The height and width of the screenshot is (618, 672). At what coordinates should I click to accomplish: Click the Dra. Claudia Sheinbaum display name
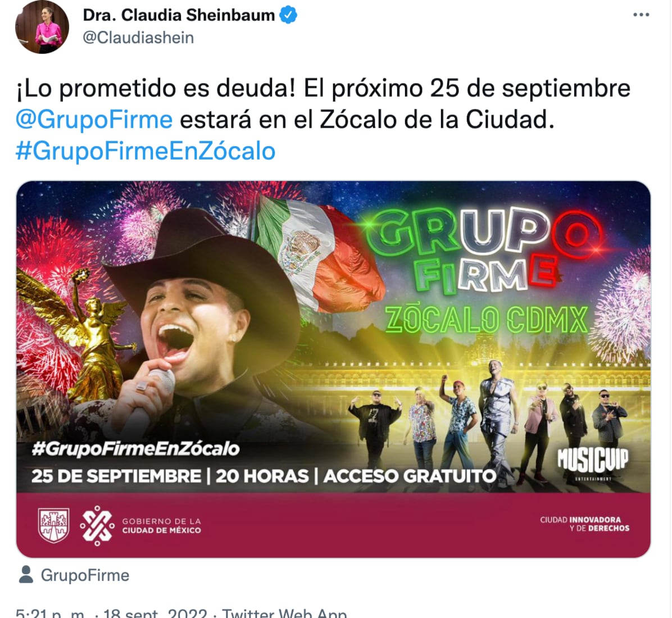click(x=179, y=15)
